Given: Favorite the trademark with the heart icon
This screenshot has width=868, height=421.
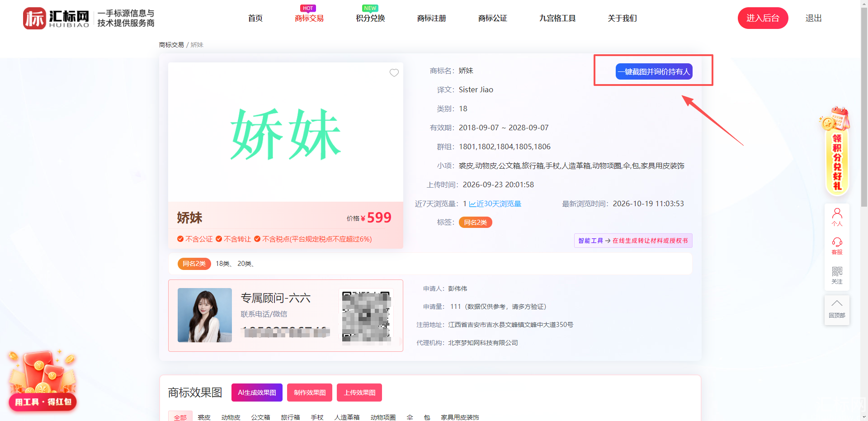Looking at the screenshot, I should 394,73.
